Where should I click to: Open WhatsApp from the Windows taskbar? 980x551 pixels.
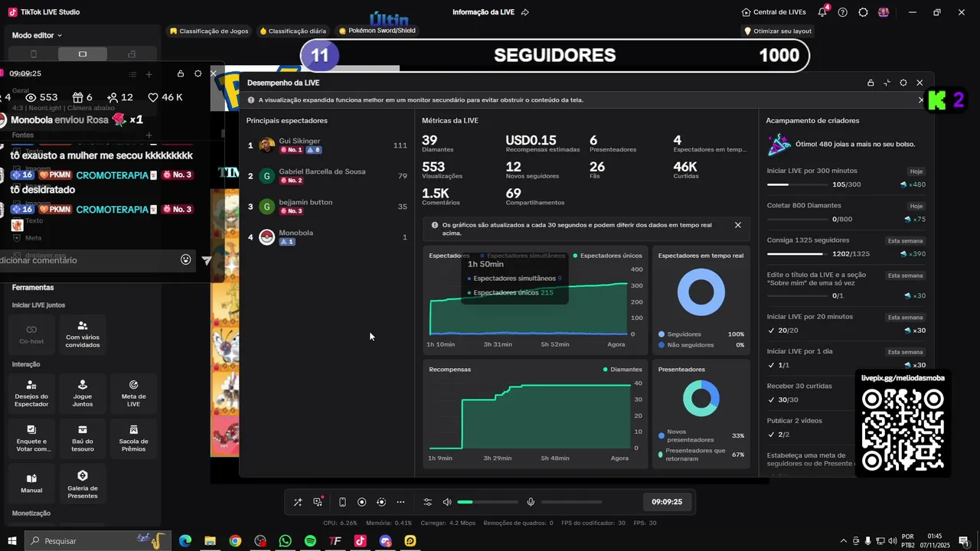click(x=285, y=541)
